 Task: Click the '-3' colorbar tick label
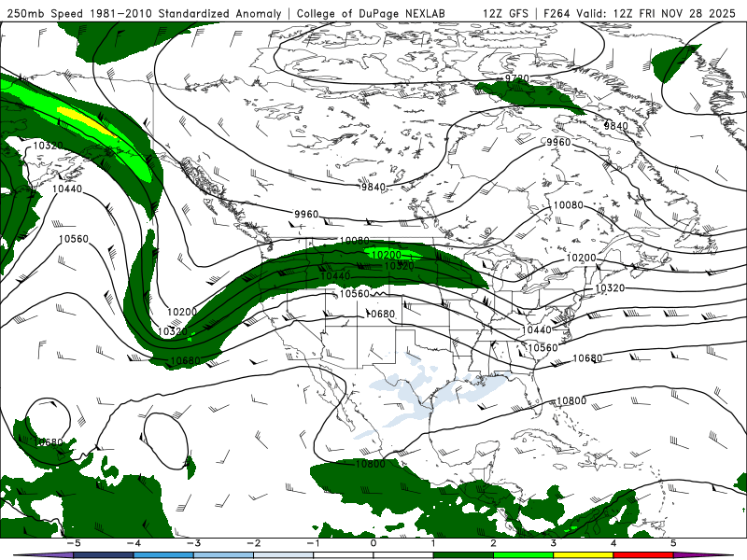193,543
